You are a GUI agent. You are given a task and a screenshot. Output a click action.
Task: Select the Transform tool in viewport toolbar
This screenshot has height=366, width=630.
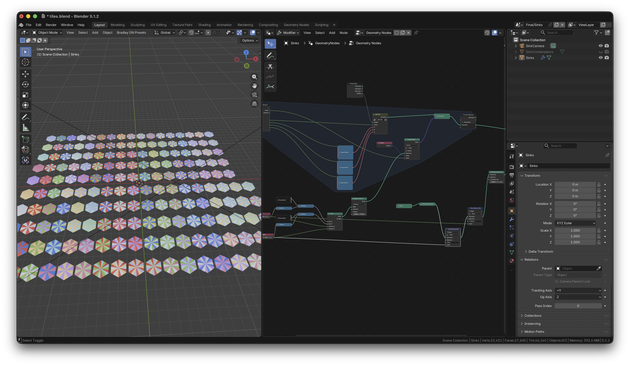tap(25, 105)
